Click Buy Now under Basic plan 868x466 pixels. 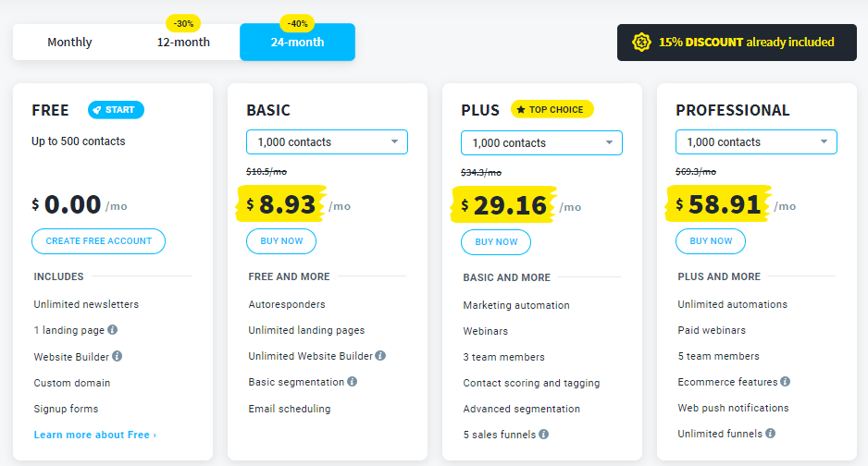click(x=281, y=241)
